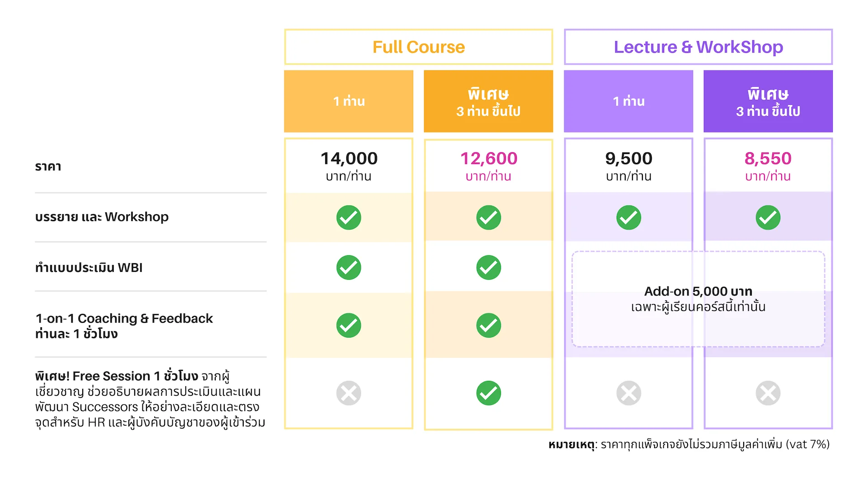This screenshot has height=488, width=868.
Task: Click the Add-on 5,000 บาท box
Action: [x=698, y=299]
